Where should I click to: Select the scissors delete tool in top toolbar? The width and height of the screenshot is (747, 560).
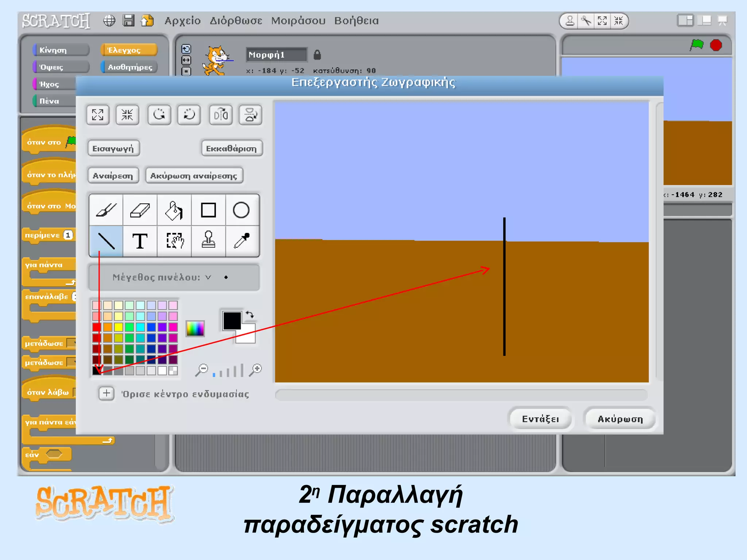(586, 21)
